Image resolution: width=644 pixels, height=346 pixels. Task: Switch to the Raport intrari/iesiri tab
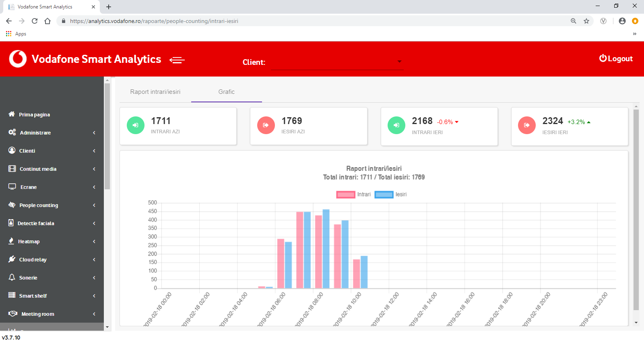155,92
